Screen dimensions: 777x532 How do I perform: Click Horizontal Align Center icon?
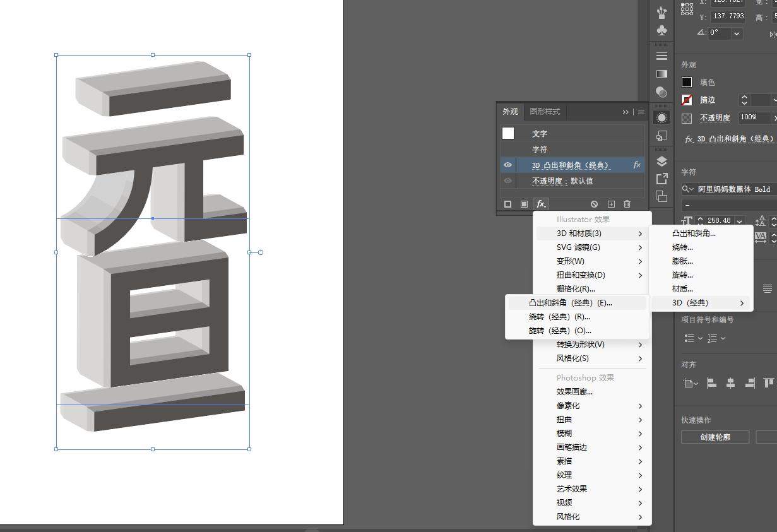[x=730, y=382]
